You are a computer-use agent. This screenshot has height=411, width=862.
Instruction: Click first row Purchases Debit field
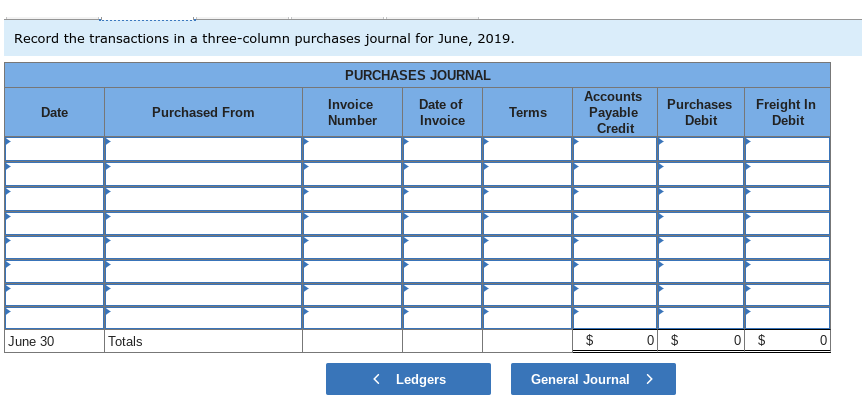[x=701, y=149]
